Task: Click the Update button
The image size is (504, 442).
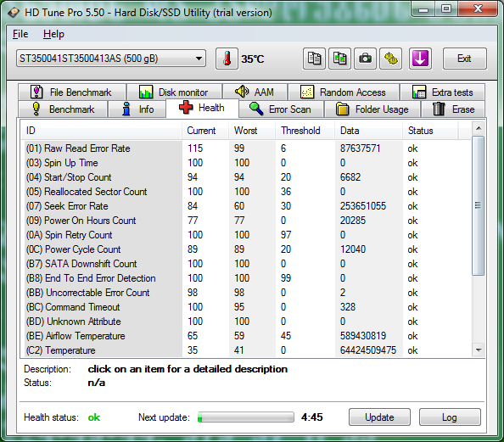Action: pos(379,417)
